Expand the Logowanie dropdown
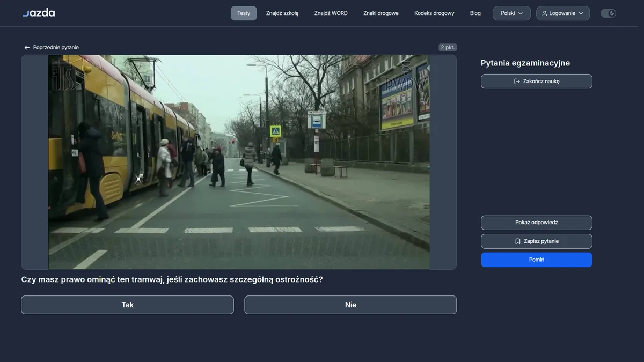 (563, 13)
